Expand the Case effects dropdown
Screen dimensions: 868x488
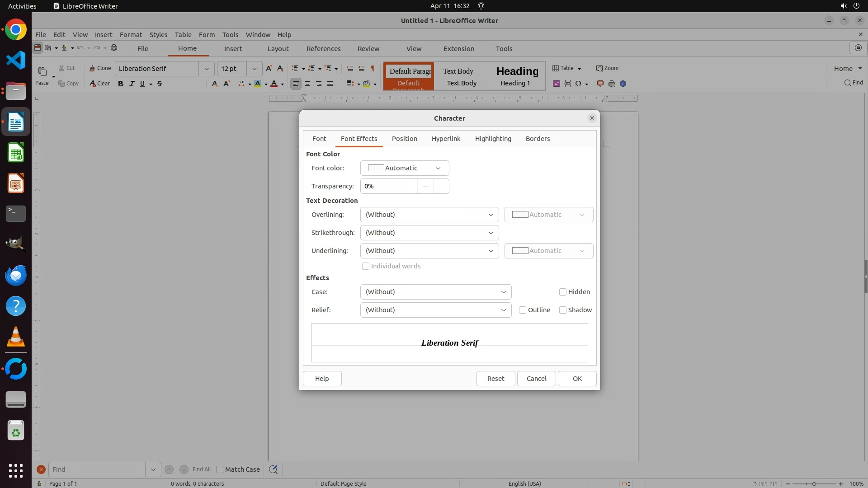click(x=435, y=292)
